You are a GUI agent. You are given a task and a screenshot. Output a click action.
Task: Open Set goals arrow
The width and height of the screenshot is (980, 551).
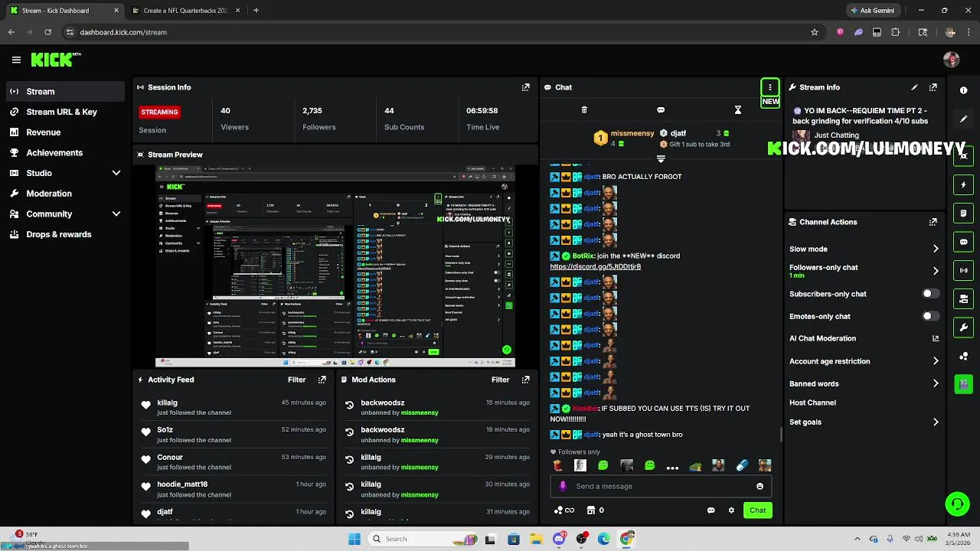pyautogui.click(x=936, y=422)
